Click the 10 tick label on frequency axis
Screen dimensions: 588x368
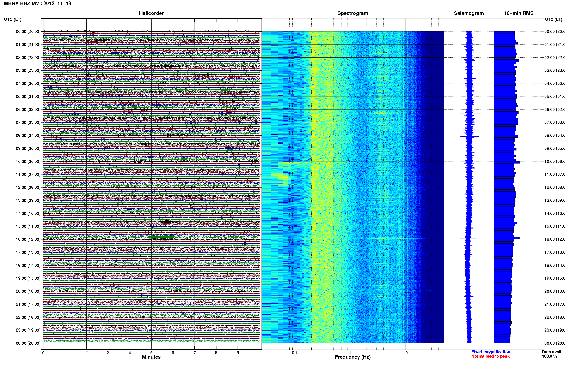405,353
